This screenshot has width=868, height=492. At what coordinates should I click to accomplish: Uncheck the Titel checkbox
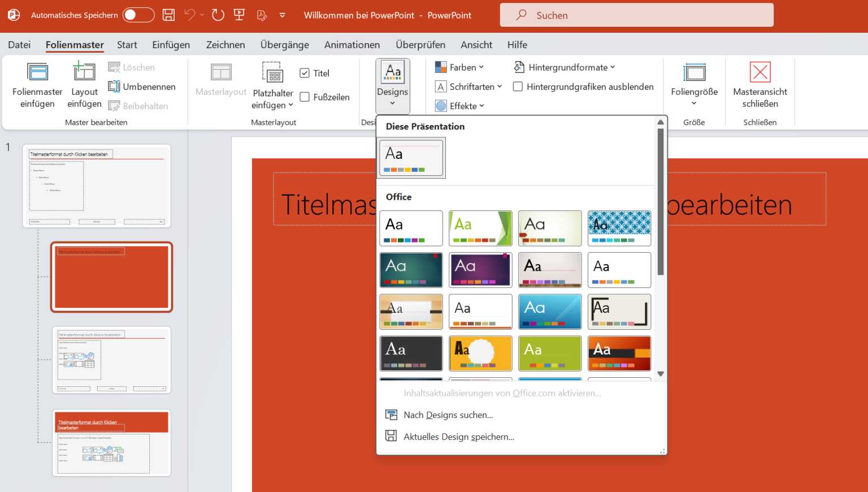305,73
